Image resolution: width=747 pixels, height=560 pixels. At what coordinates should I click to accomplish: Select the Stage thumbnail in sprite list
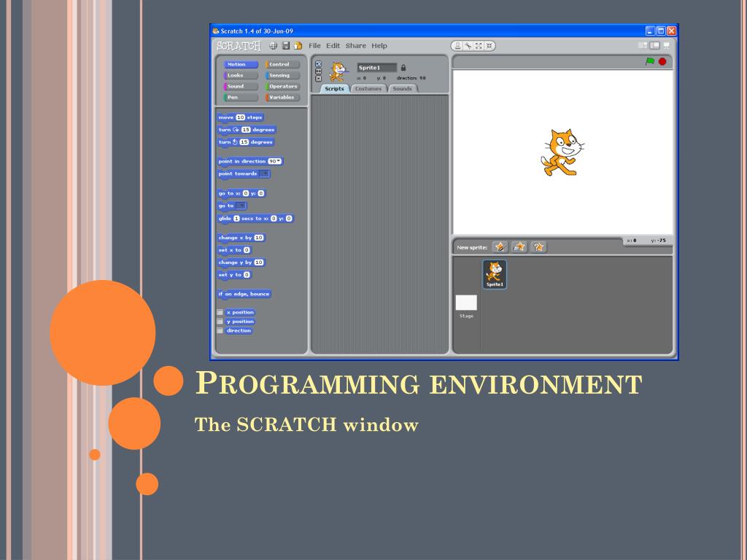466,303
